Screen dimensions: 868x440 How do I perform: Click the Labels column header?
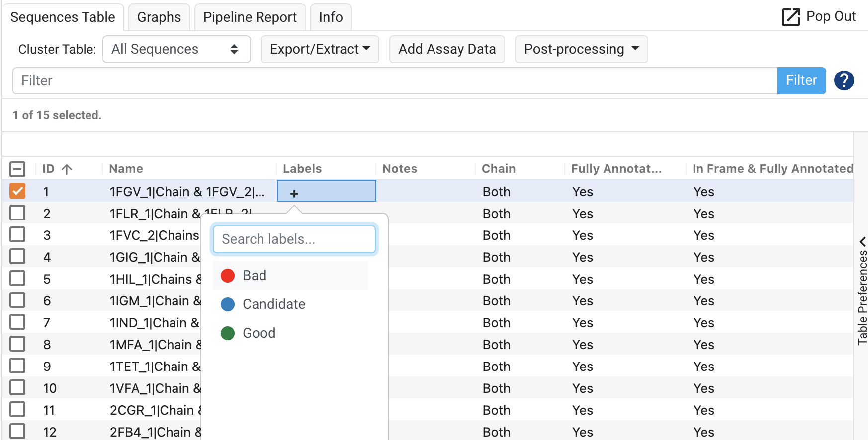[302, 169]
